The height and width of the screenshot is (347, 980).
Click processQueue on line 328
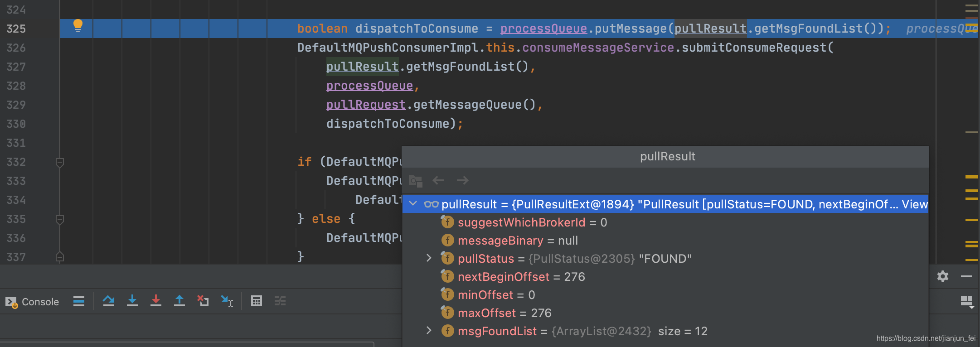[x=369, y=86]
